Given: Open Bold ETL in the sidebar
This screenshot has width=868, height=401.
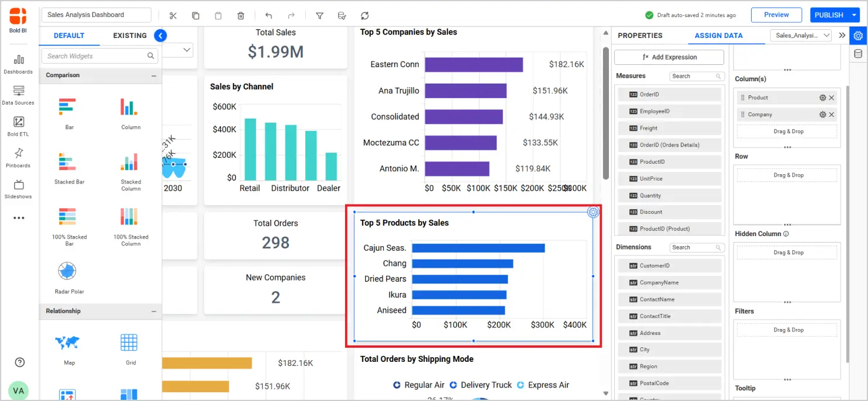Looking at the screenshot, I should point(18,126).
